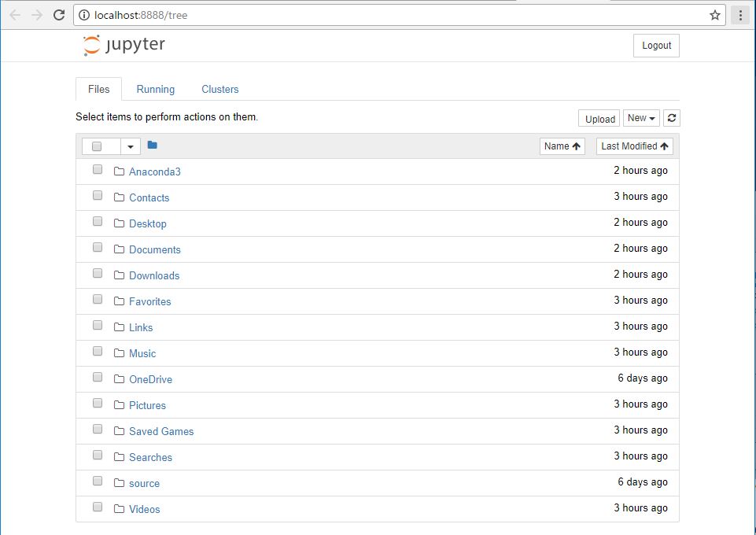Select the Desktop folder checkbox
Image resolution: width=756 pixels, height=535 pixels.
coord(98,221)
